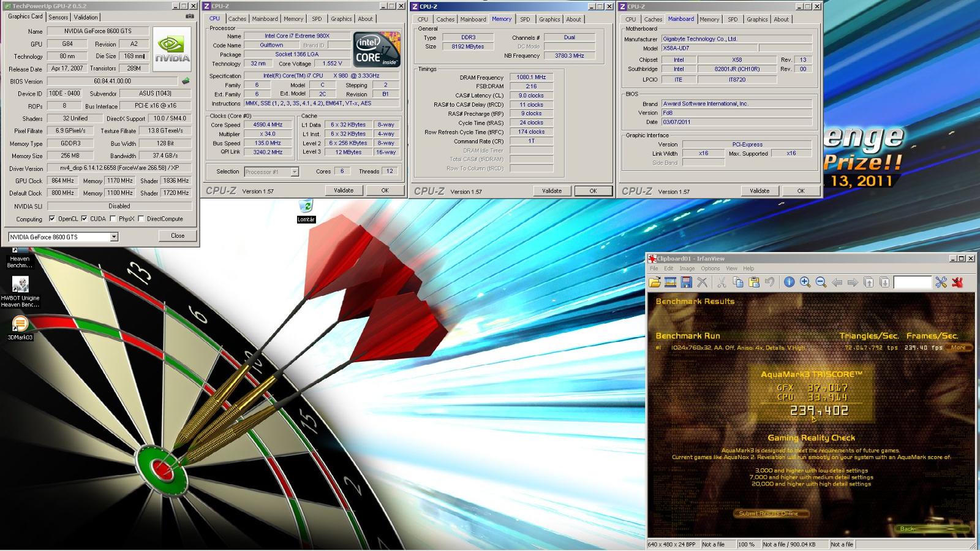Viewport: 980px width, 551px height.
Task: Toggle the CUDA checkbox in GPU-Z
Action: 84,218
